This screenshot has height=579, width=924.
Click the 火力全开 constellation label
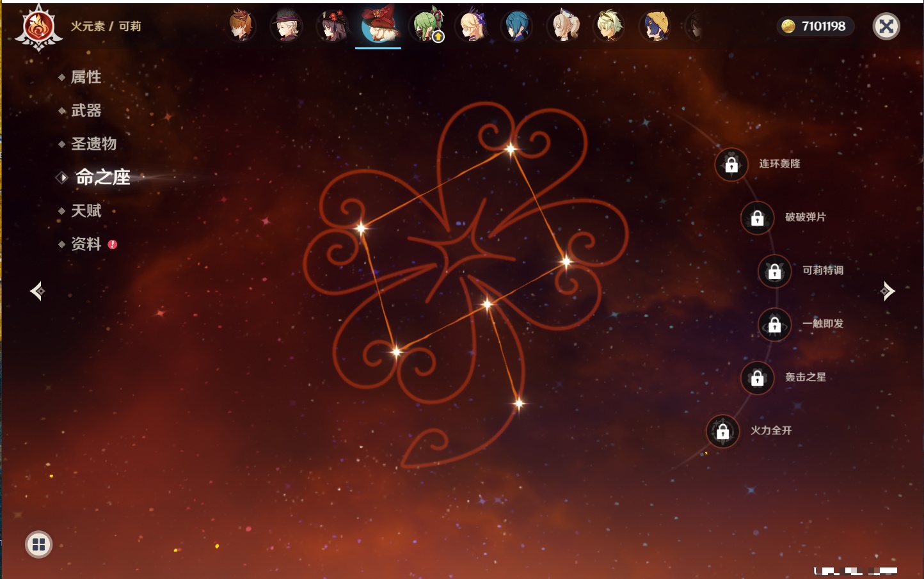pyautogui.click(x=771, y=430)
